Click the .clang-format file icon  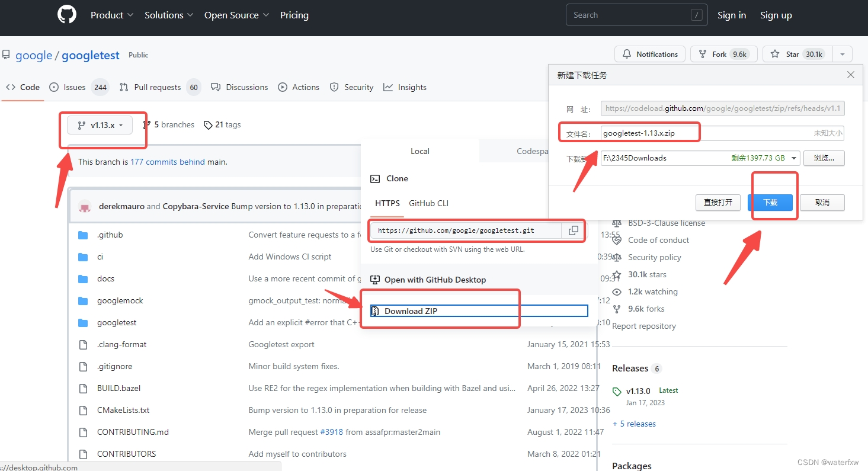[x=83, y=345]
